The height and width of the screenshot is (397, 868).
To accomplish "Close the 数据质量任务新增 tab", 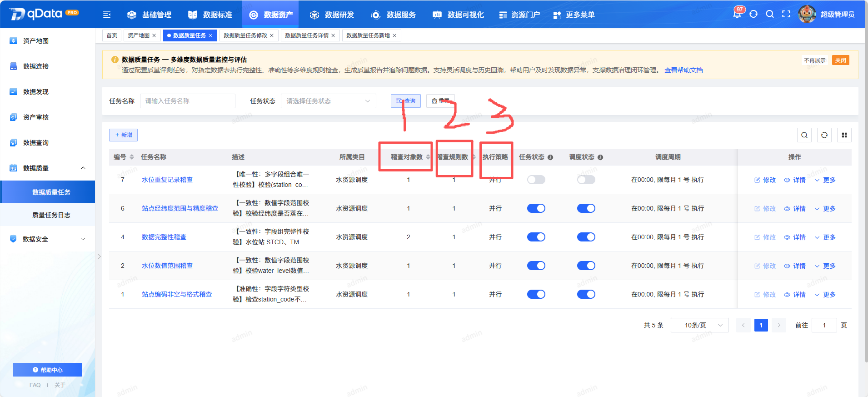I will click(394, 35).
